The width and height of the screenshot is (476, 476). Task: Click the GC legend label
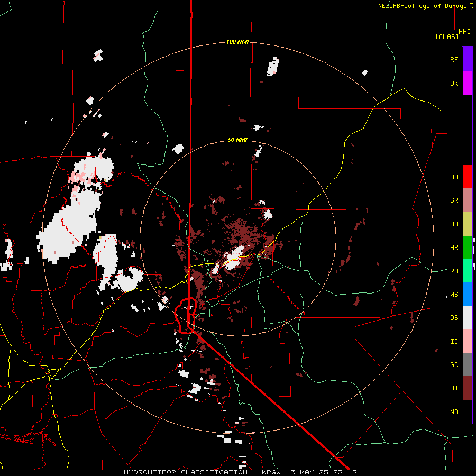454,365
